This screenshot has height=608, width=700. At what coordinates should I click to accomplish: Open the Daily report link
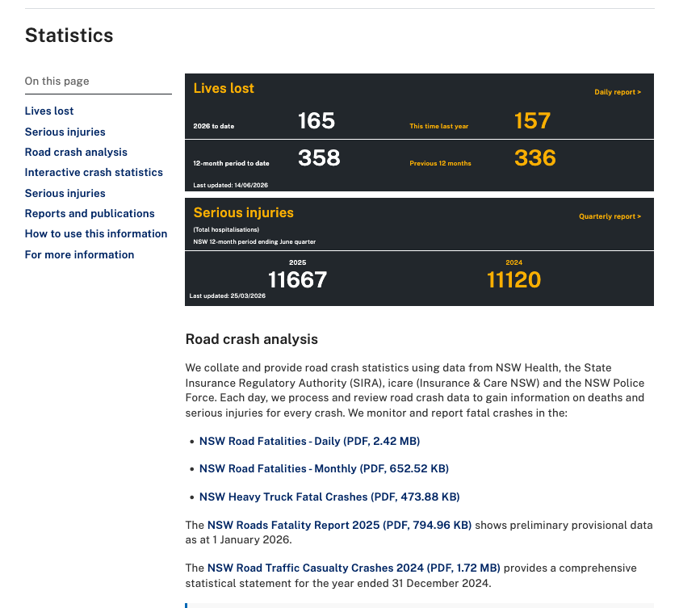618,92
